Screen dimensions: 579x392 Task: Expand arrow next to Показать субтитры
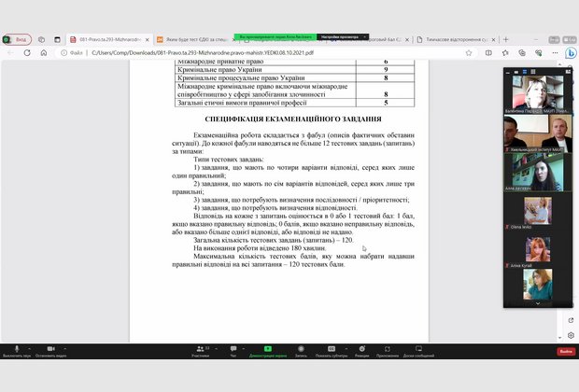[346, 348]
